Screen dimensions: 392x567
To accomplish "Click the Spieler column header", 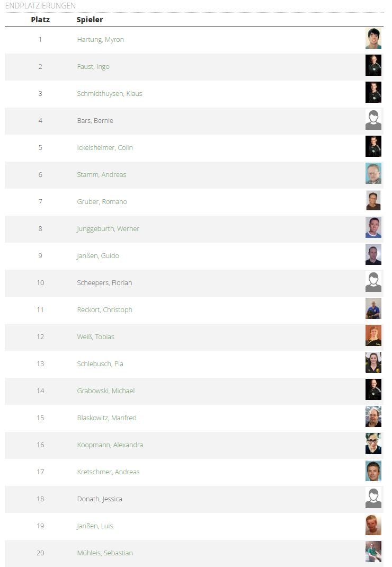I will (90, 20).
